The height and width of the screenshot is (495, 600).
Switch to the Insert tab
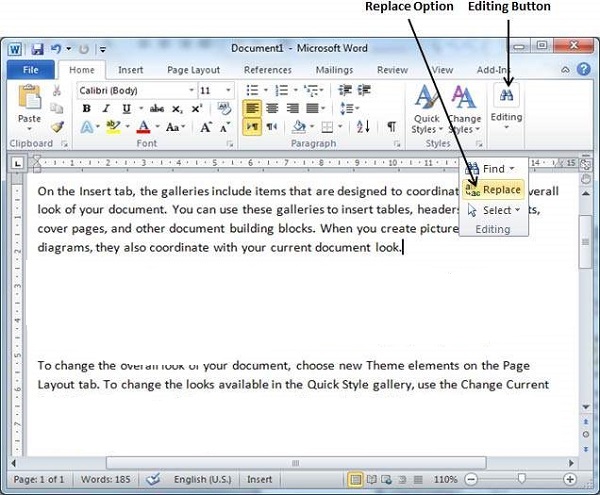pyautogui.click(x=130, y=70)
